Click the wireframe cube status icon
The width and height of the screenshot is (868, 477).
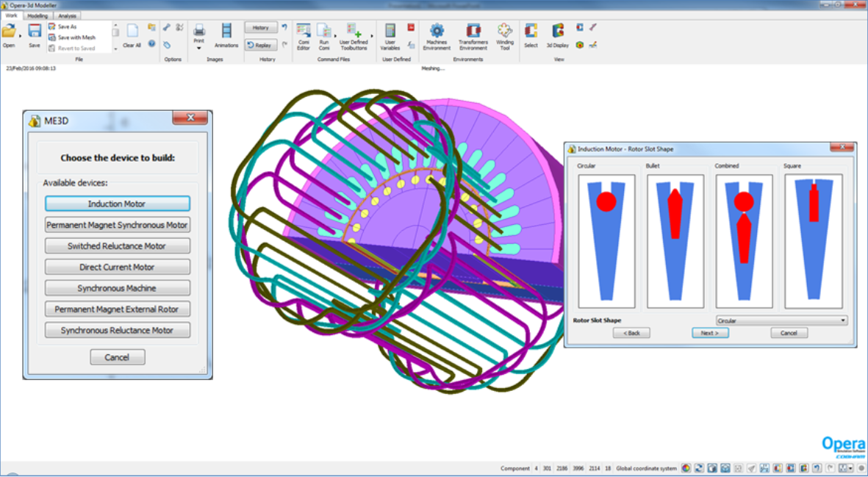click(725, 468)
